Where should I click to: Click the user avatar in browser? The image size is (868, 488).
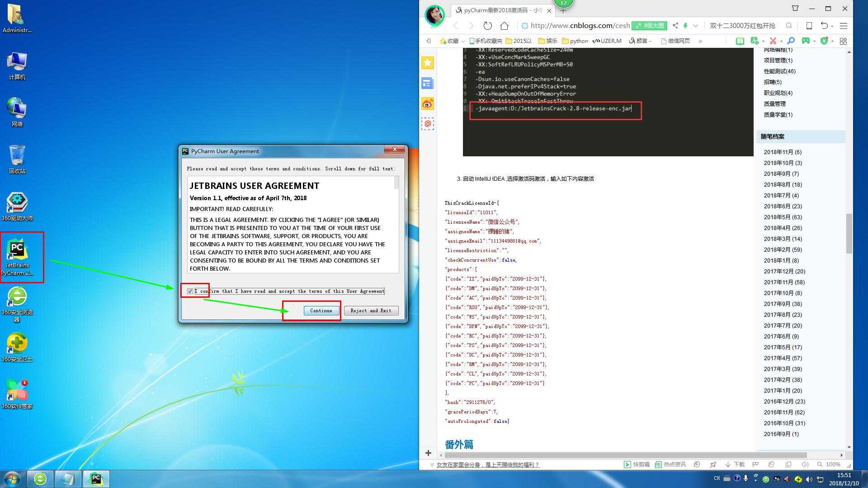point(434,16)
